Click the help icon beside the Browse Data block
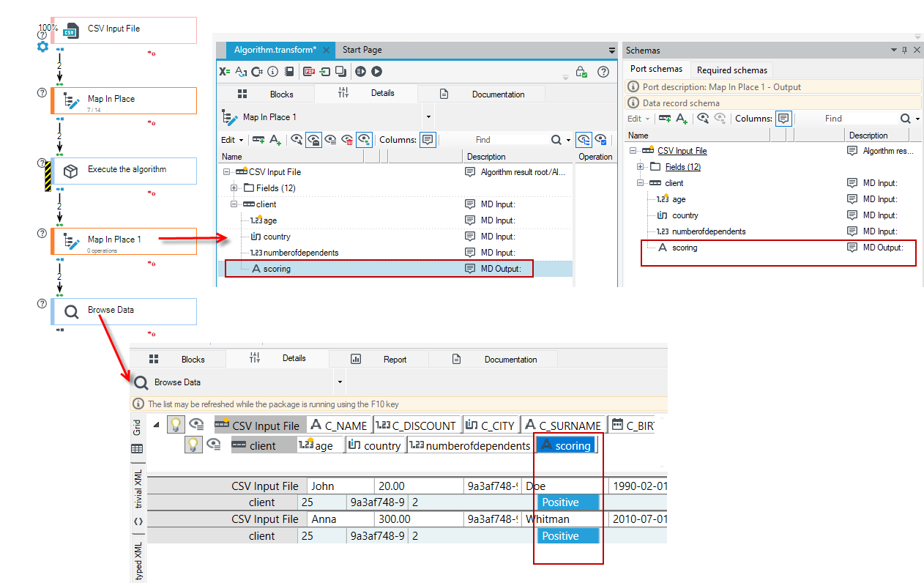This screenshot has height=583, width=924. tap(42, 303)
